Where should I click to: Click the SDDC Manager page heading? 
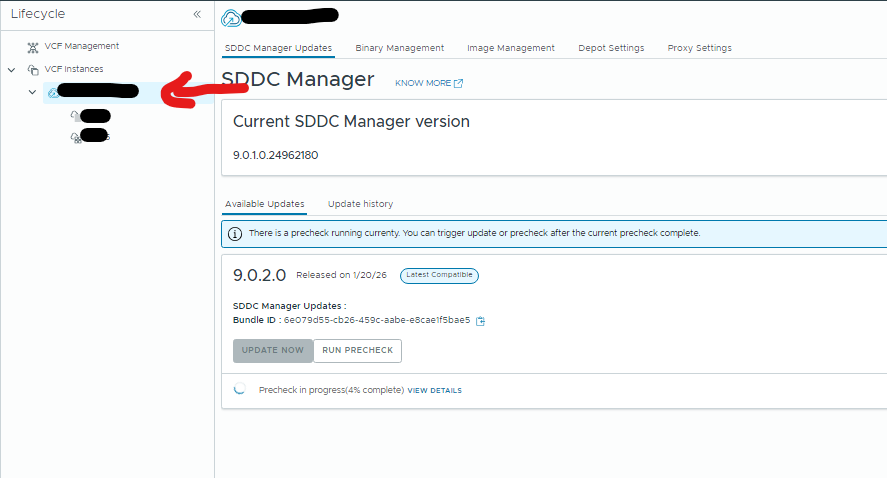(298, 80)
